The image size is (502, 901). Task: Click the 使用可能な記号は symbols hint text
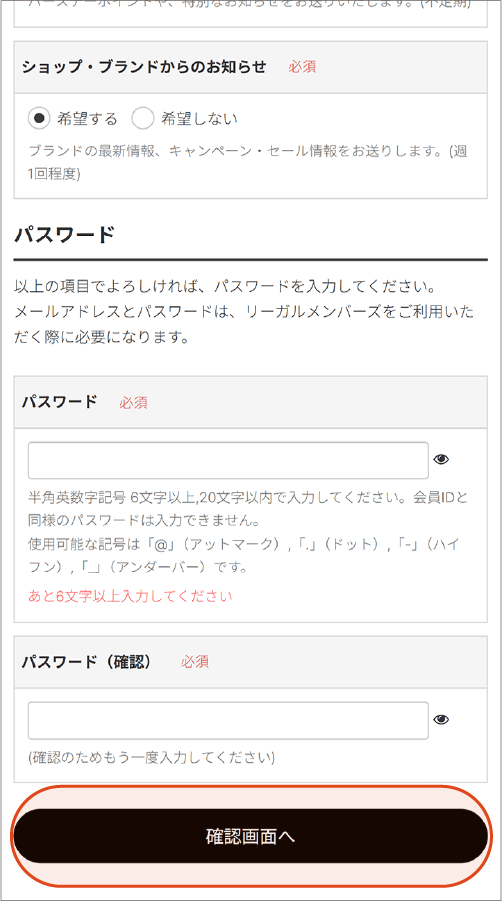point(244,556)
